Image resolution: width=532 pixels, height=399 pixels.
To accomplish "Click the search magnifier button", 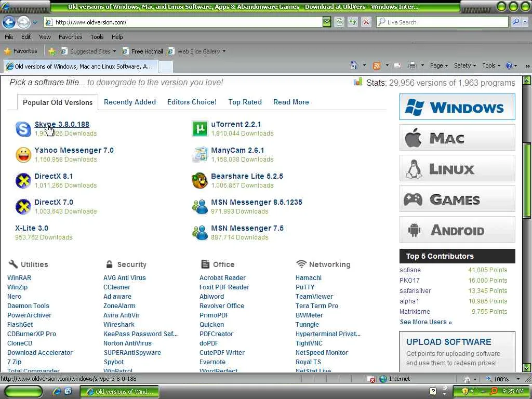I will coord(516,22).
